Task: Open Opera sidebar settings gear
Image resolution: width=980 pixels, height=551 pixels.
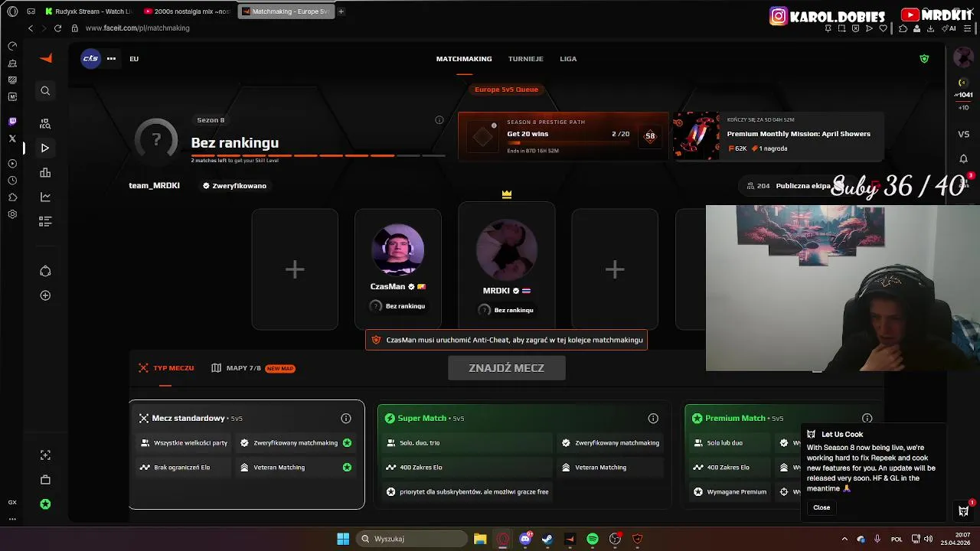Action: tap(12, 214)
